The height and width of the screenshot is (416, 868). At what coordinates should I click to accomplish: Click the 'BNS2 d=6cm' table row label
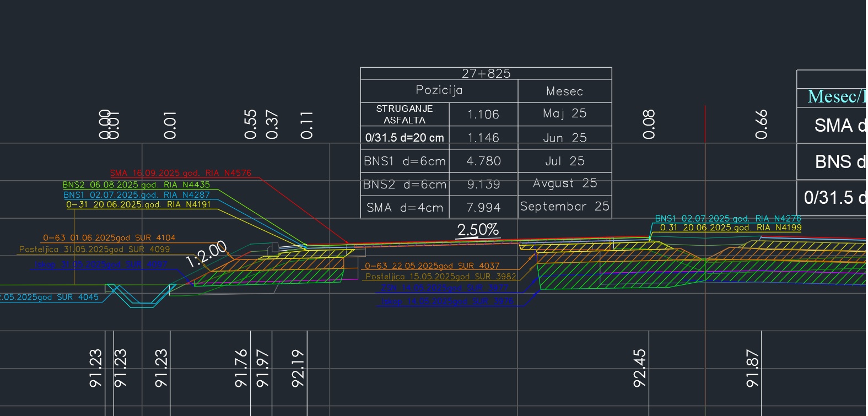(405, 185)
